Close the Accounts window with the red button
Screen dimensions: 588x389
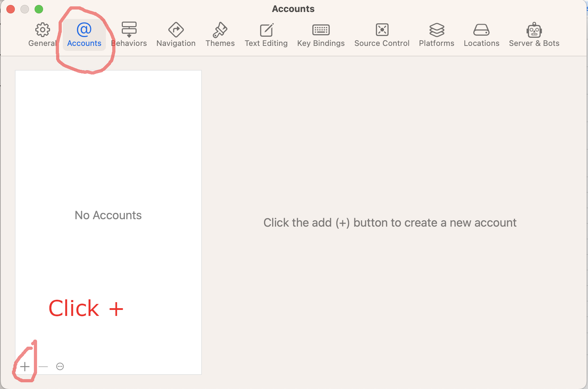11,9
